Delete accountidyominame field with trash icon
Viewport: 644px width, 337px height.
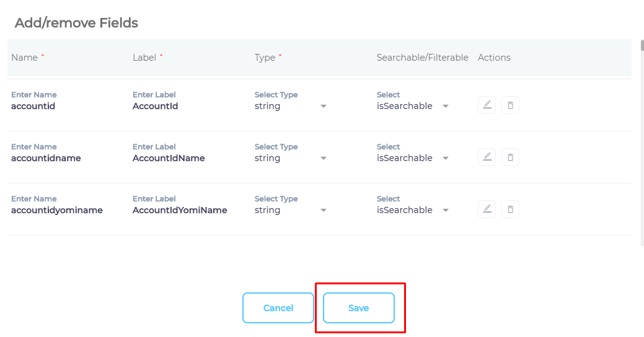510,209
